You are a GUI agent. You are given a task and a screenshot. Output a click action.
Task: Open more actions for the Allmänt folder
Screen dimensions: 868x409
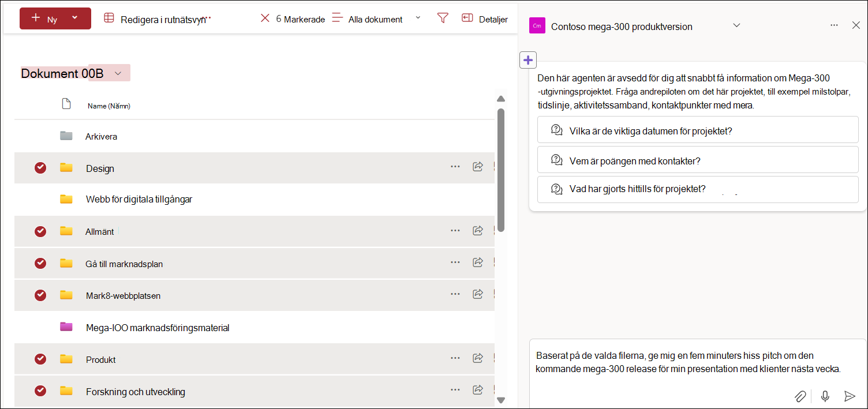tap(455, 231)
